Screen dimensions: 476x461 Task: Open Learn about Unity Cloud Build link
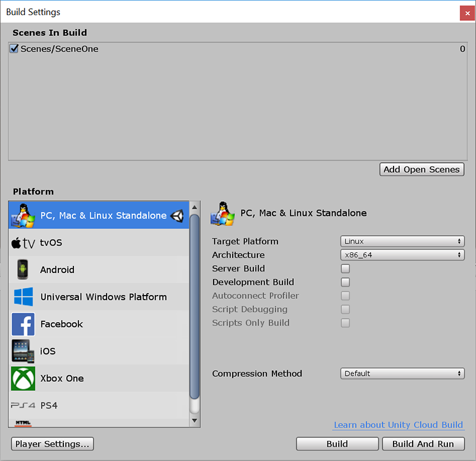(x=398, y=425)
